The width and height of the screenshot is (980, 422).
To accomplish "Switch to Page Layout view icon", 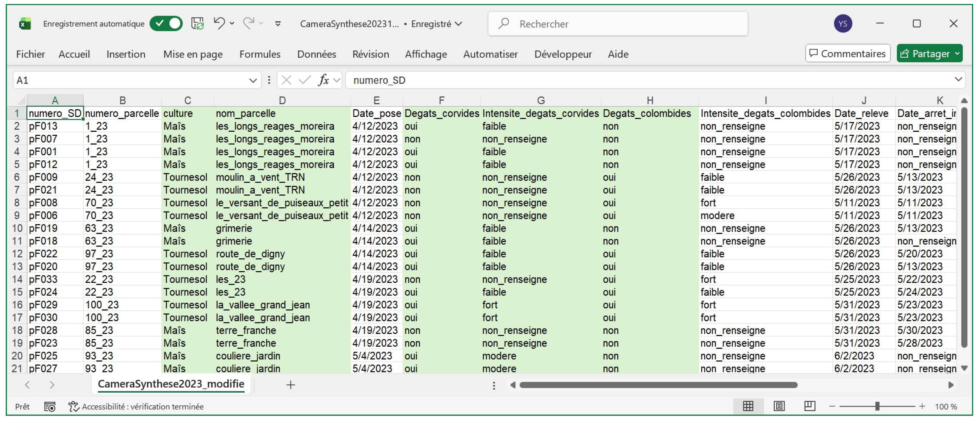I will tap(779, 406).
